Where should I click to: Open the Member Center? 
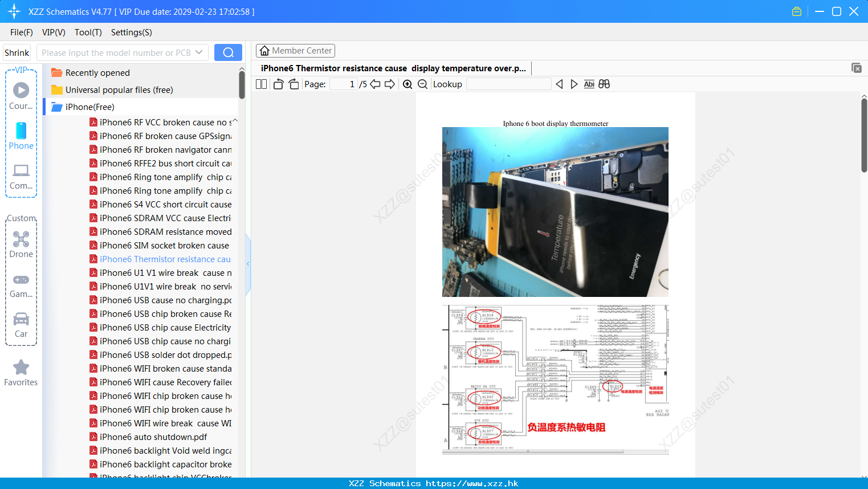coord(295,51)
